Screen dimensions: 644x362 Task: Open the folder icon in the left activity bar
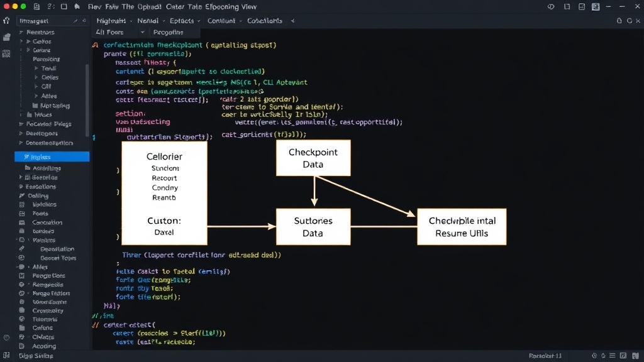click(x=6, y=37)
